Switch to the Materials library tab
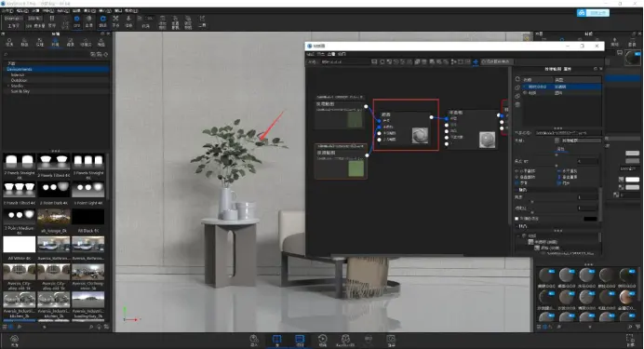 click(x=9, y=42)
